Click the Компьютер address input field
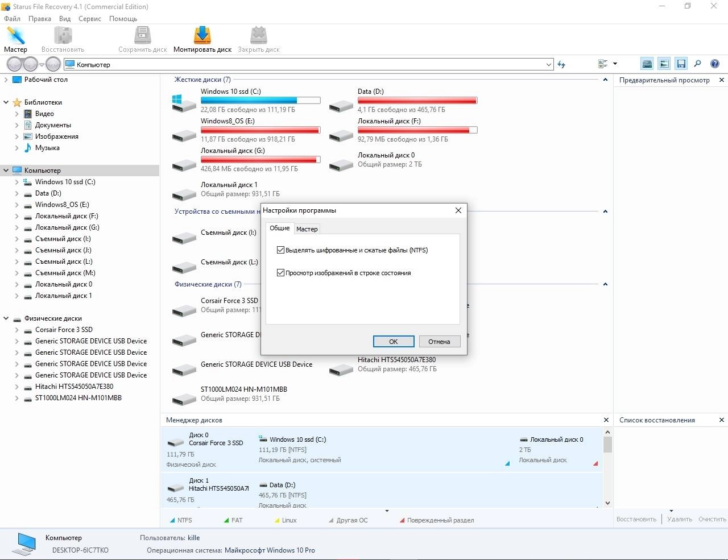This screenshot has width=728, height=560. click(309, 65)
